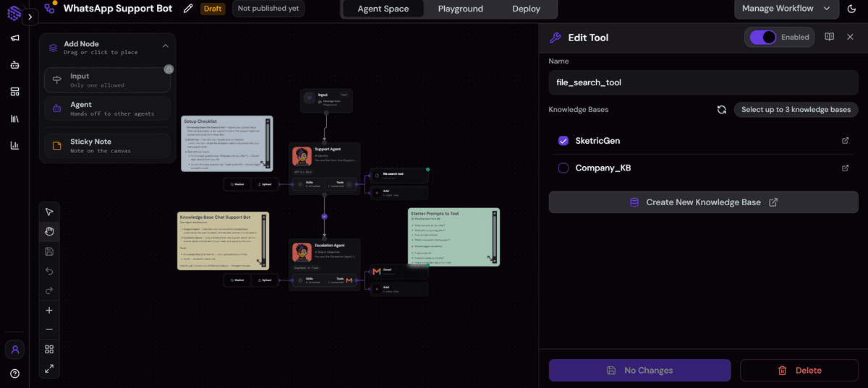Close the Edit Tool panel

click(850, 37)
